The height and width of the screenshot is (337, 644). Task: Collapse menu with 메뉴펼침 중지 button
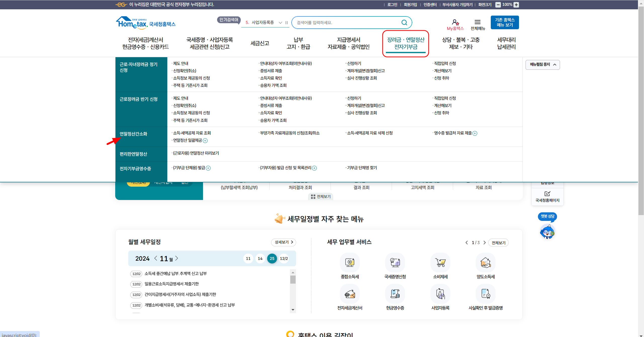[543, 65]
